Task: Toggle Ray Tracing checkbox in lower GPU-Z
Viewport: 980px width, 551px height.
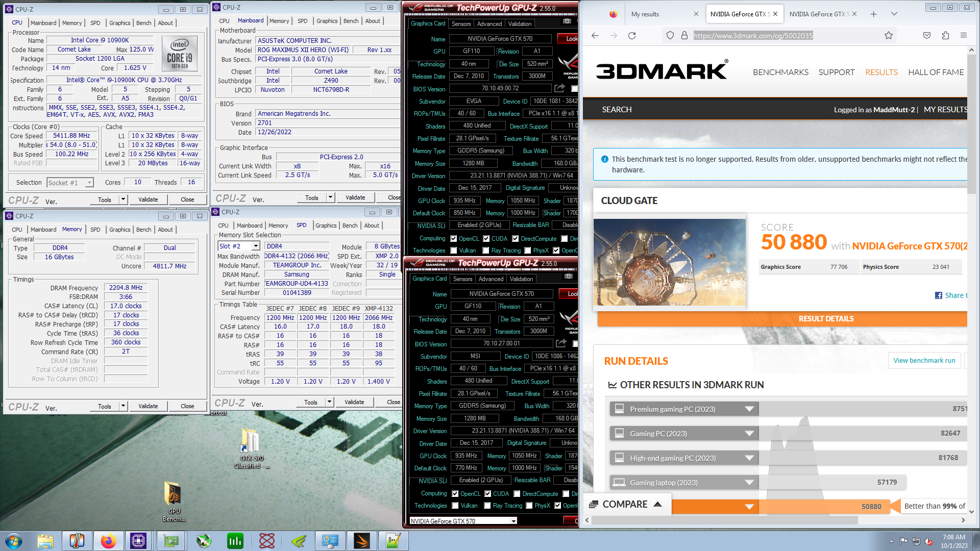Action: 487,506
